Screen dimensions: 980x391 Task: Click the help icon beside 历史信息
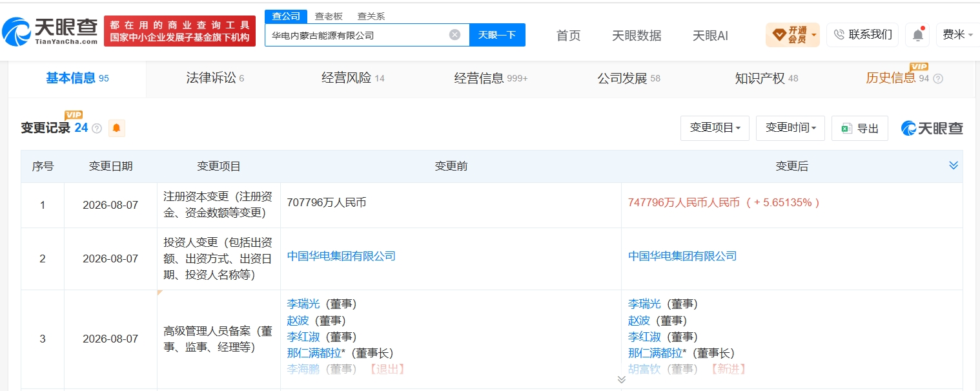(x=938, y=79)
